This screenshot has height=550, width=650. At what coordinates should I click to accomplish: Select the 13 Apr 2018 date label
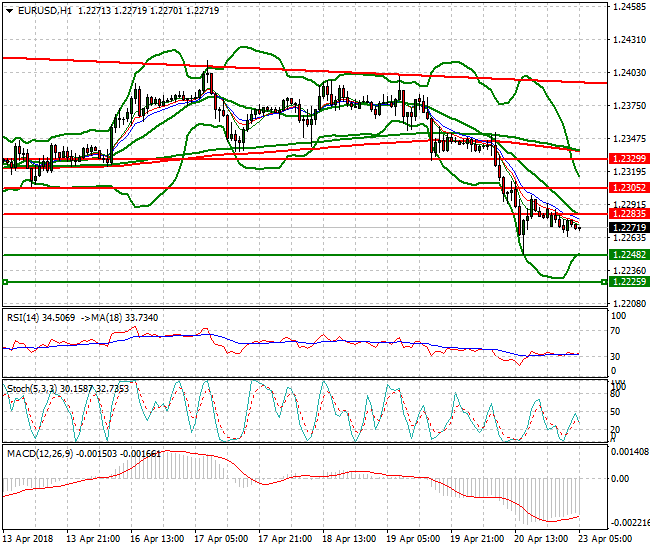28,539
